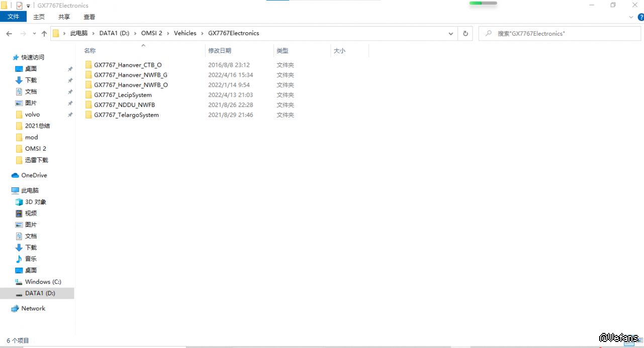
Task: Select 此电脑 in the address path
Action: [x=79, y=33]
